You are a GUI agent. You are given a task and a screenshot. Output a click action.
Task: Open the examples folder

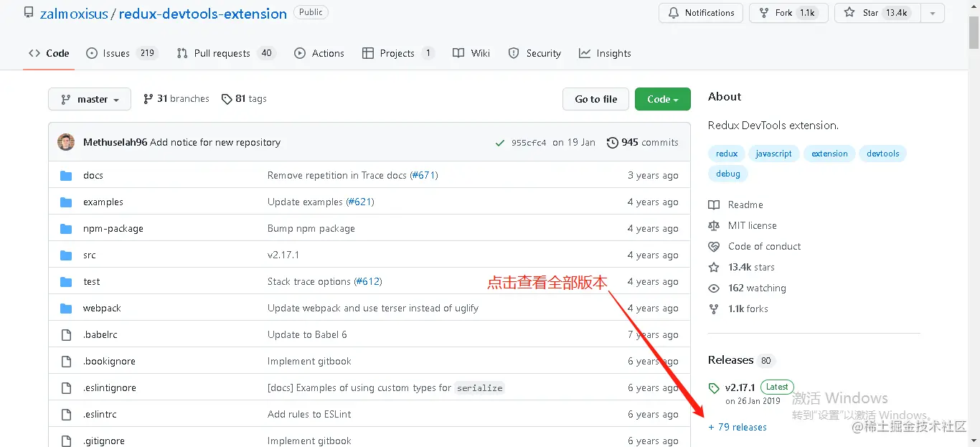coord(103,202)
